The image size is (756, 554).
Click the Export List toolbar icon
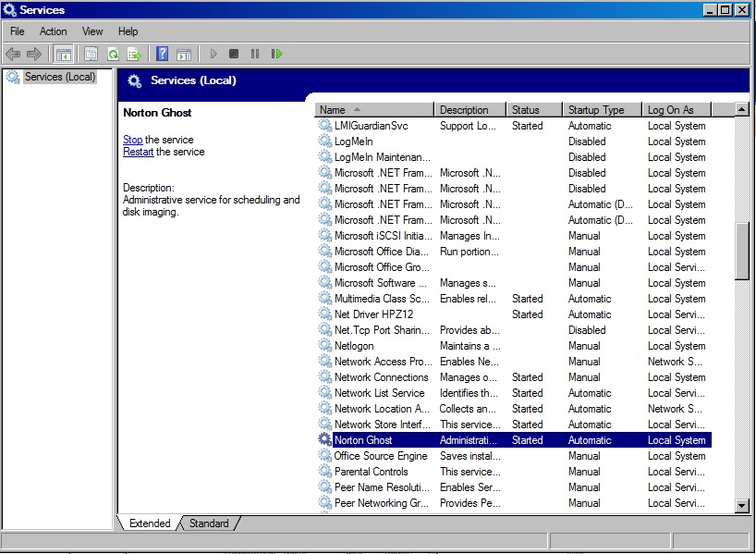coord(134,54)
